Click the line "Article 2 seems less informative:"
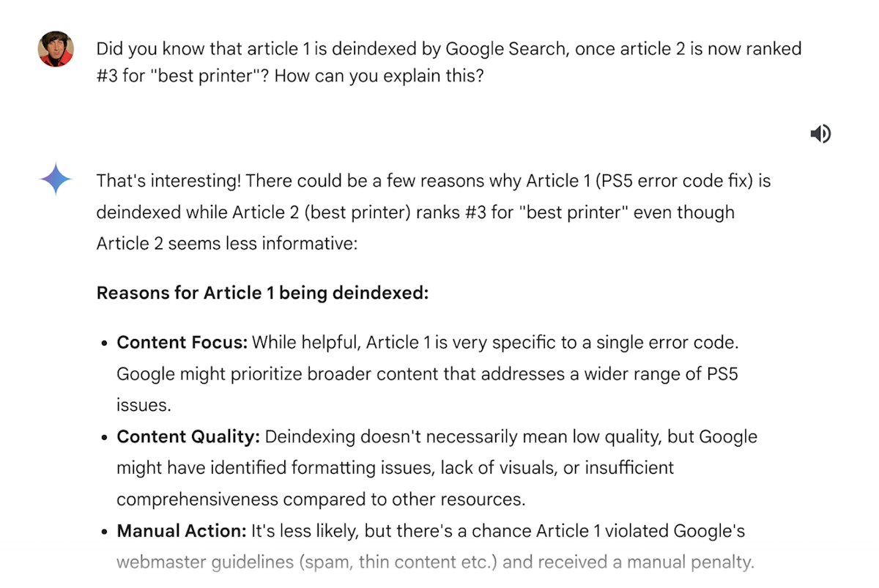Screen dimensions: 879x588 (226, 243)
